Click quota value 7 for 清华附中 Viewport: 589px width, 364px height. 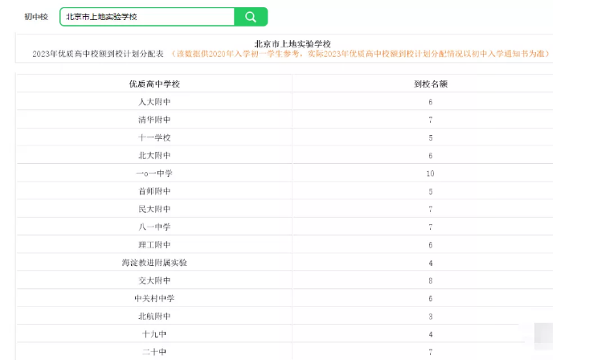(x=431, y=120)
